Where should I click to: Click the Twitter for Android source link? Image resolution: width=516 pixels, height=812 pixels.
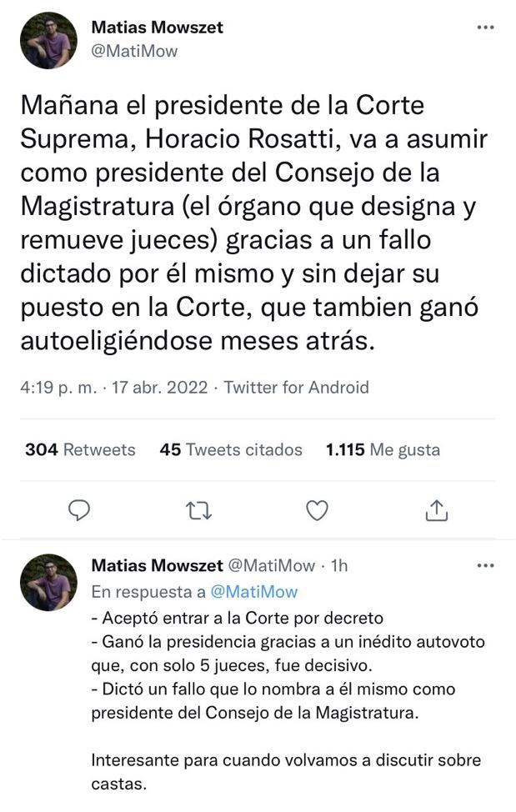point(297,387)
